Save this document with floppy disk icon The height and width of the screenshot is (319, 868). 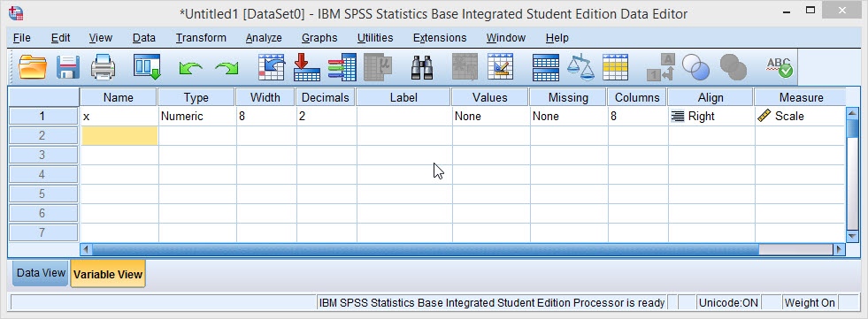pos(69,67)
